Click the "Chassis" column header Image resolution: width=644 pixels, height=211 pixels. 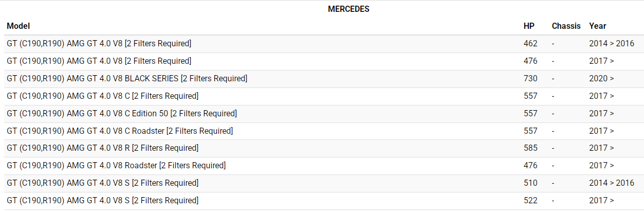tap(566, 26)
